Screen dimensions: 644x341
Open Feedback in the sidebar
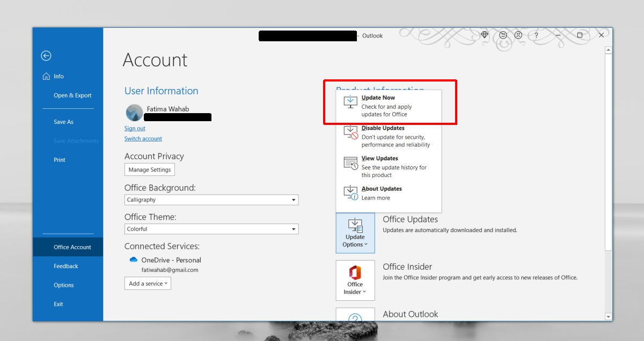[68, 266]
